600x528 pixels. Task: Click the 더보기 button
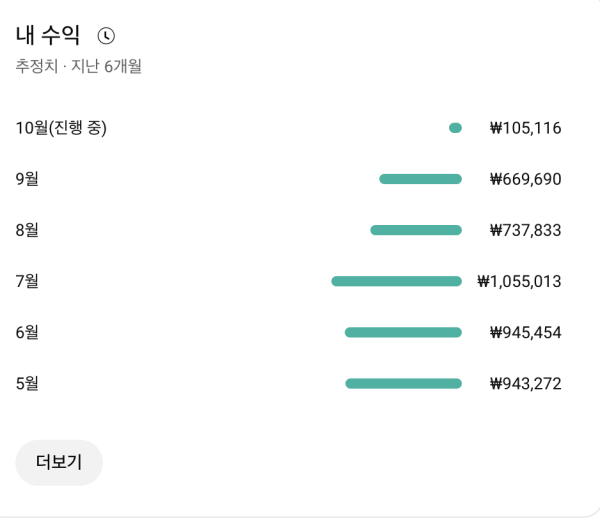click(59, 462)
